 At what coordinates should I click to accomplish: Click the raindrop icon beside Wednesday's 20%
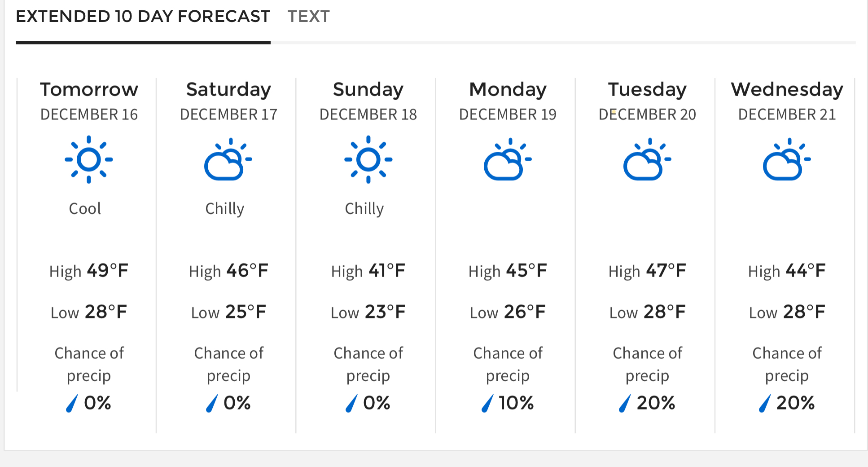(x=765, y=403)
